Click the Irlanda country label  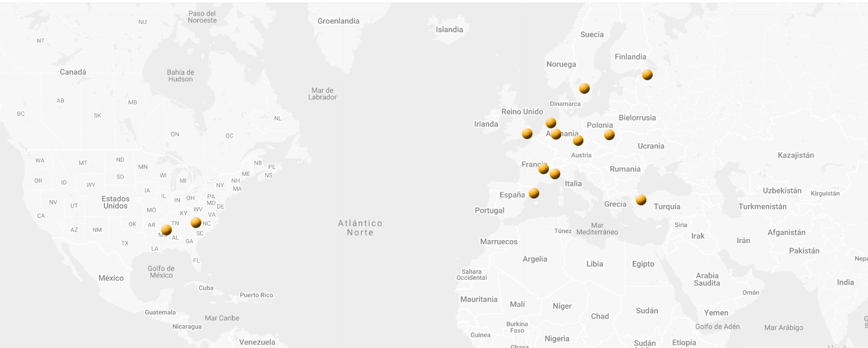pos(486,124)
